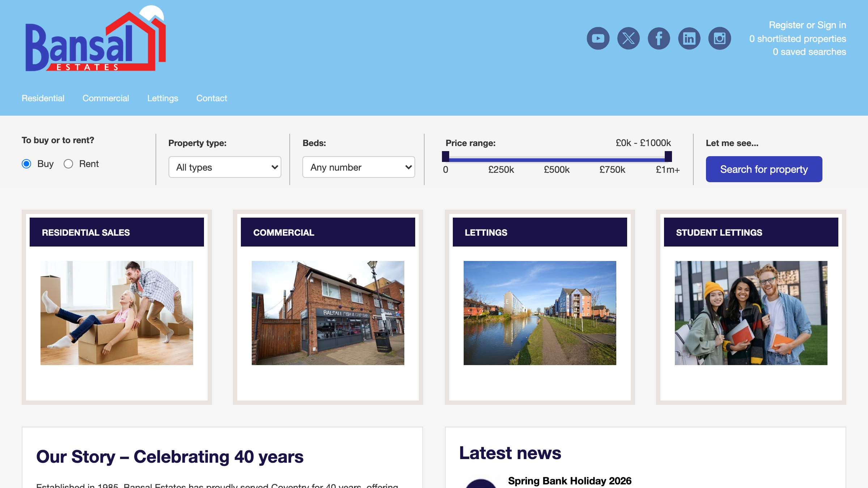
Task: Go to Contact menu item
Action: 212,98
